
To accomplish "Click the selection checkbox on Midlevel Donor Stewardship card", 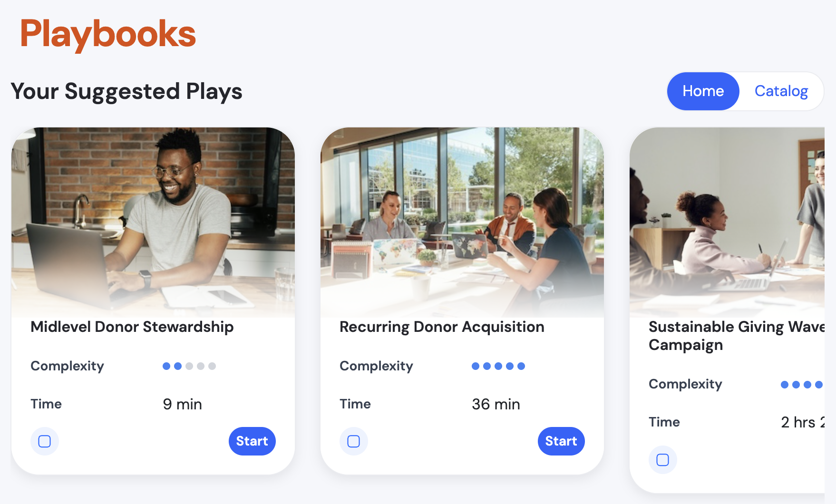I will point(44,441).
